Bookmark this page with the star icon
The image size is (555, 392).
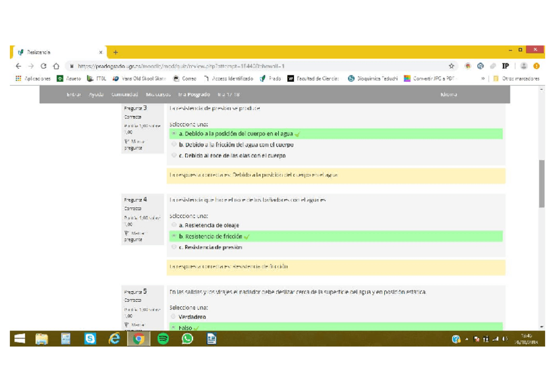(x=452, y=66)
